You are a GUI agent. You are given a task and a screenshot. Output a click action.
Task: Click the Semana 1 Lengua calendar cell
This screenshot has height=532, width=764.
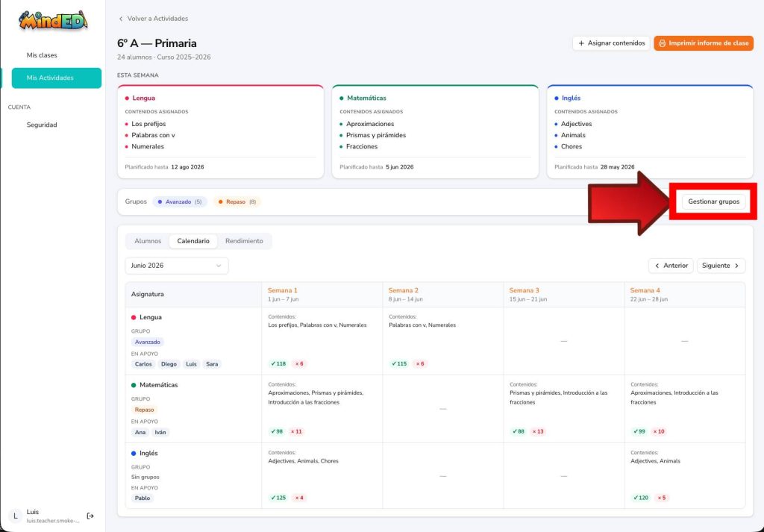[x=322, y=341]
